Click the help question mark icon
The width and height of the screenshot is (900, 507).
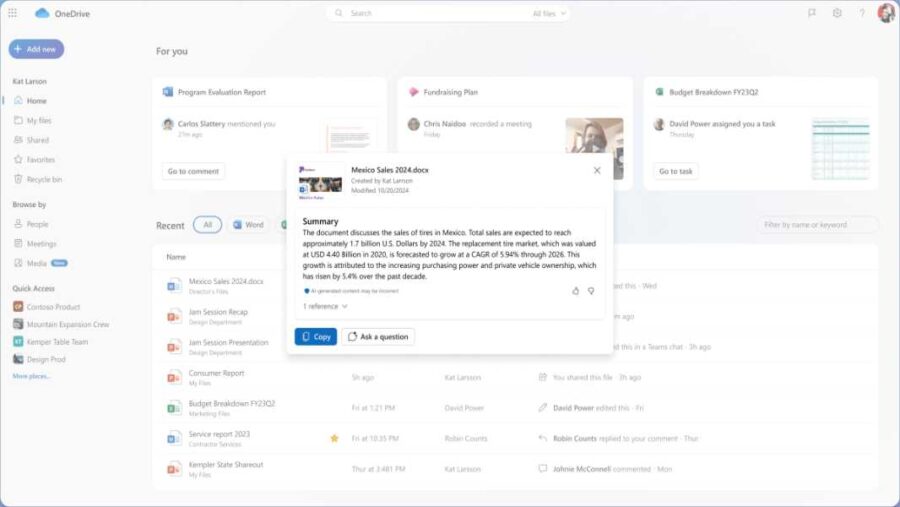click(x=862, y=13)
